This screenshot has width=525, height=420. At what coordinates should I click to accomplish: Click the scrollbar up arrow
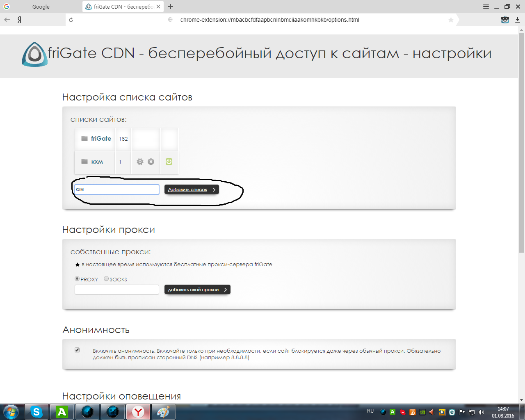[x=522, y=29]
